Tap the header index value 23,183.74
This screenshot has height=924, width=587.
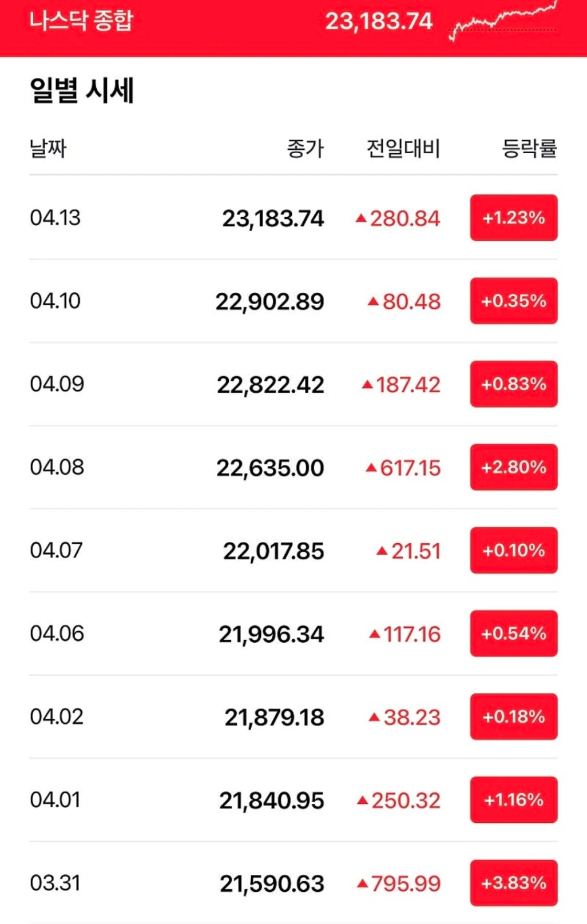click(x=379, y=22)
